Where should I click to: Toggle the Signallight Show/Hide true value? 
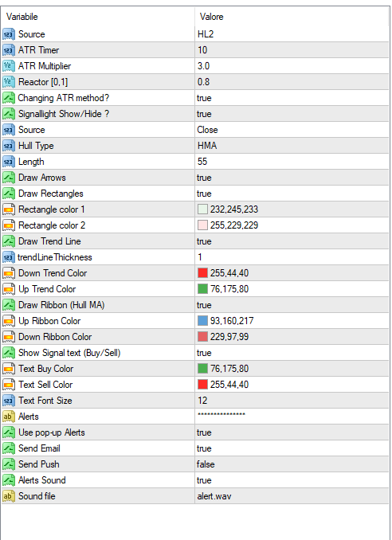[x=204, y=114]
